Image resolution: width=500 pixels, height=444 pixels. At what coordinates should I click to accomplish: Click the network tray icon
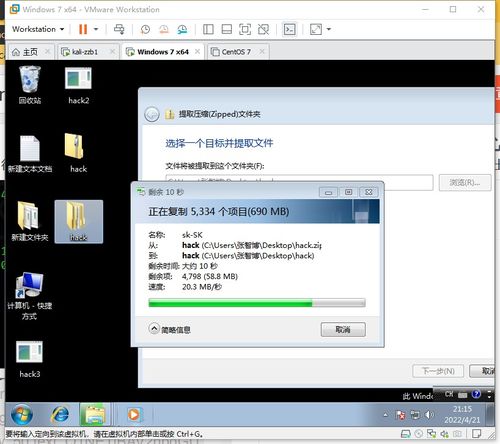tap(415, 415)
